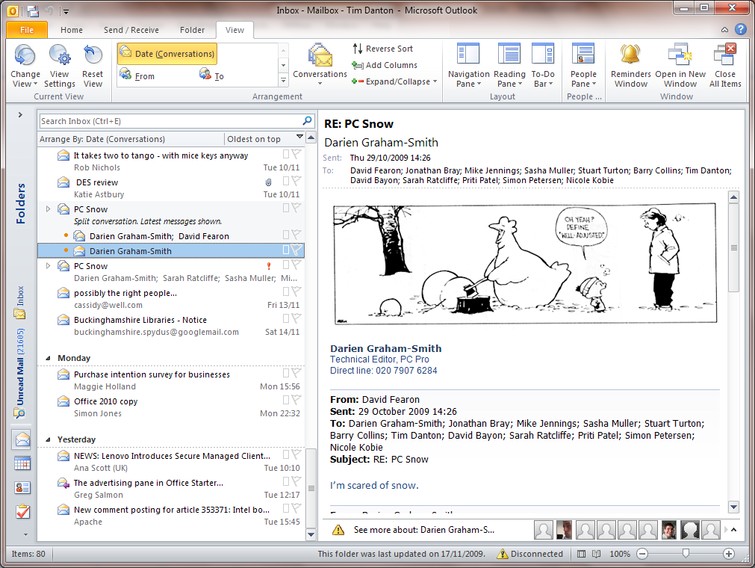Switch to the Folder tab
Screen dimensions: 755x568
click(192, 30)
